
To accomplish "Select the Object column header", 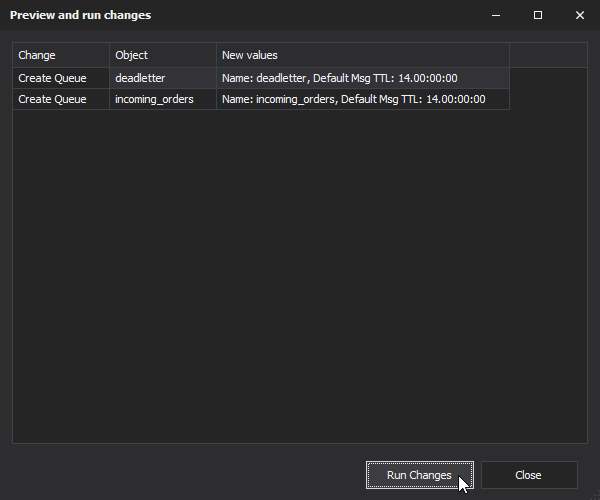I will tap(163, 55).
